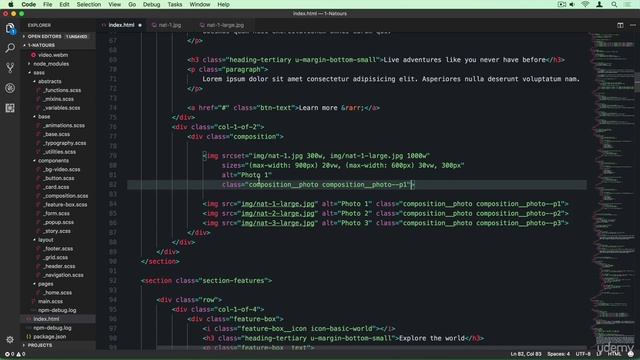Open _feature-box.scss file
The height and width of the screenshot is (360, 640).
[x=65, y=205]
